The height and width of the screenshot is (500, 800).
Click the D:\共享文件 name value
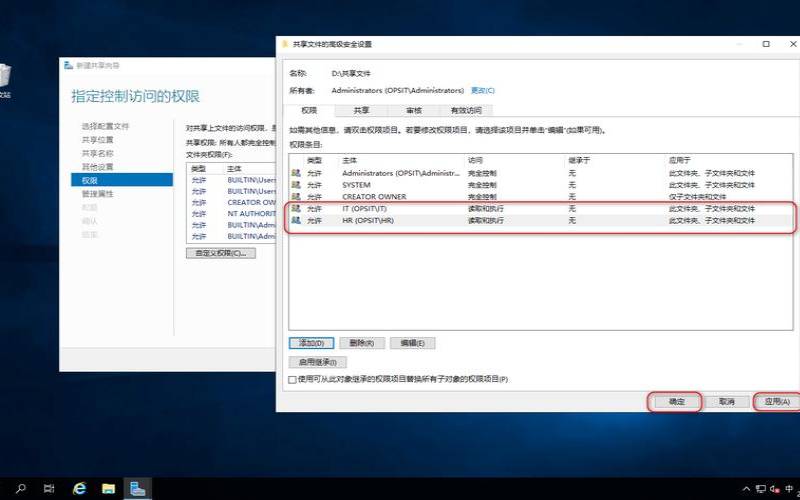(x=351, y=73)
